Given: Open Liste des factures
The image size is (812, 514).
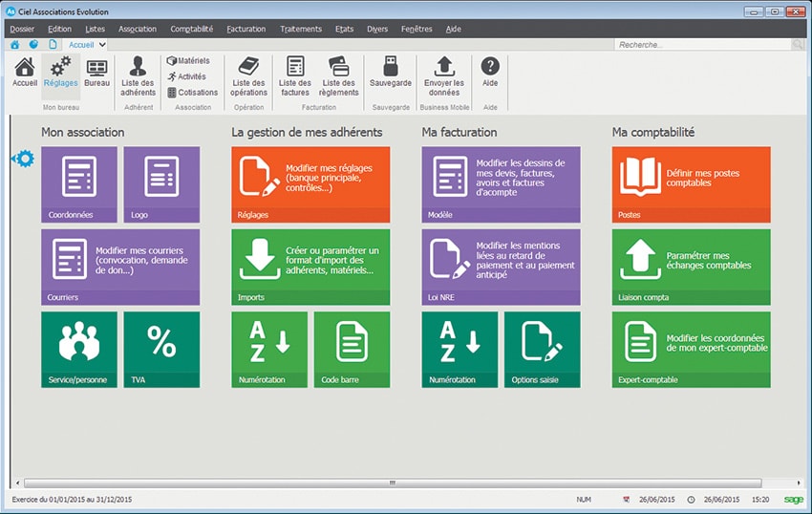Looking at the screenshot, I should [x=294, y=75].
